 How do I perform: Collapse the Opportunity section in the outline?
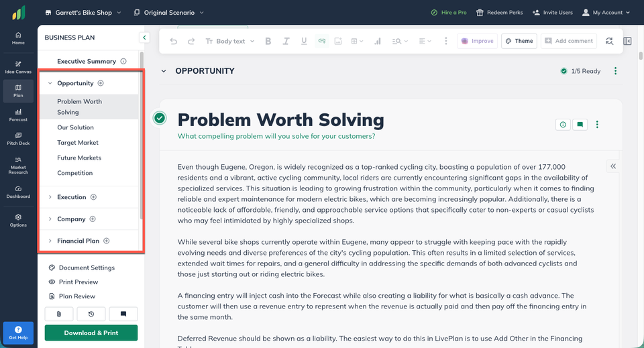50,83
